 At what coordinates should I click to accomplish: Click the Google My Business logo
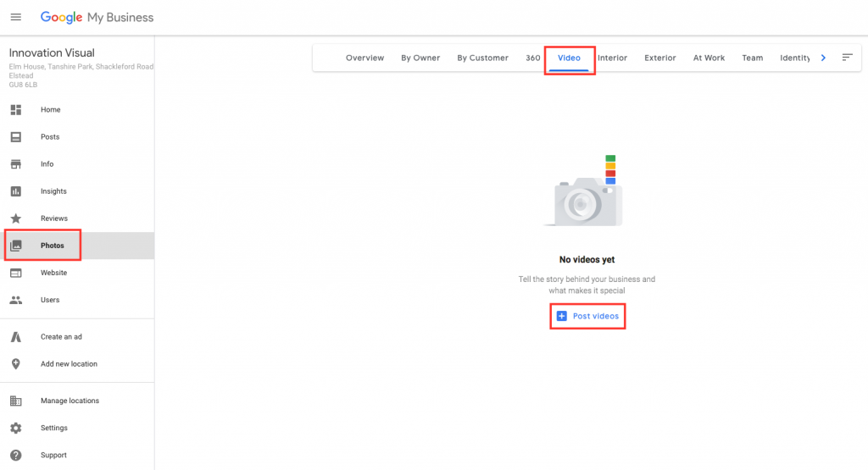click(97, 17)
